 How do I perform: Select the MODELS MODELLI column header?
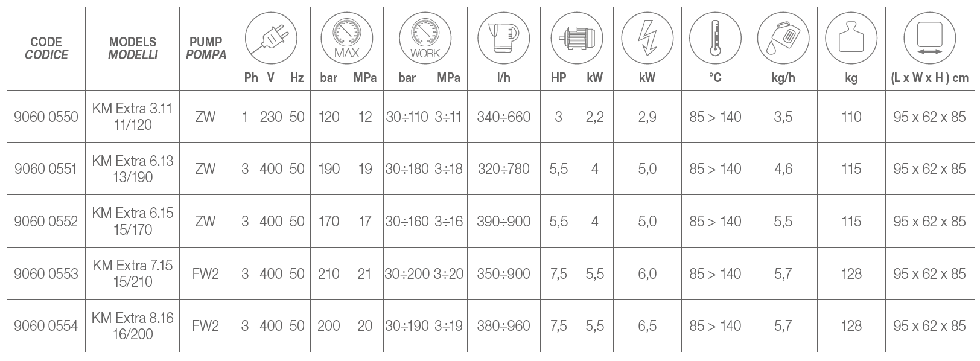tap(133, 48)
